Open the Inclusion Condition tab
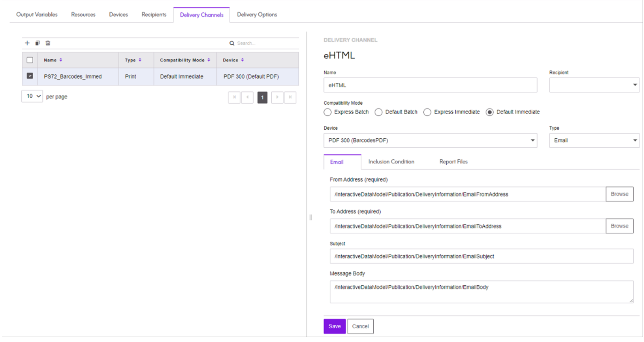Viewport: 644px width, 342px height. click(391, 162)
